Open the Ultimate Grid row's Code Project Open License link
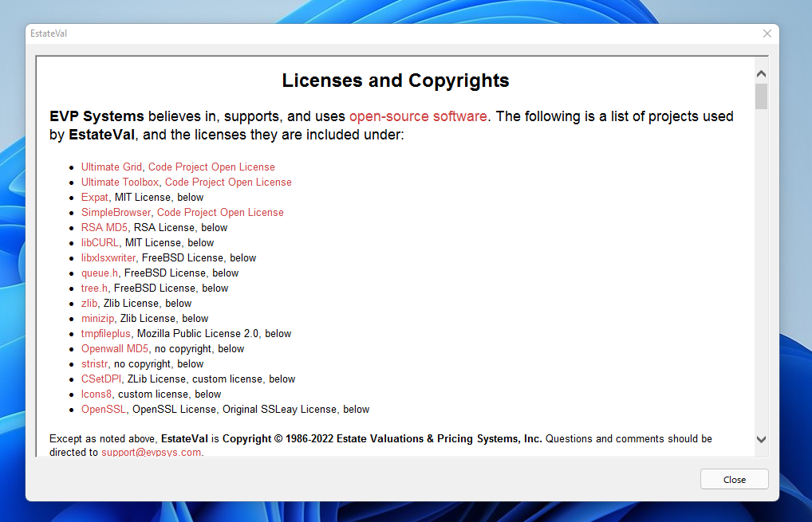 click(211, 167)
